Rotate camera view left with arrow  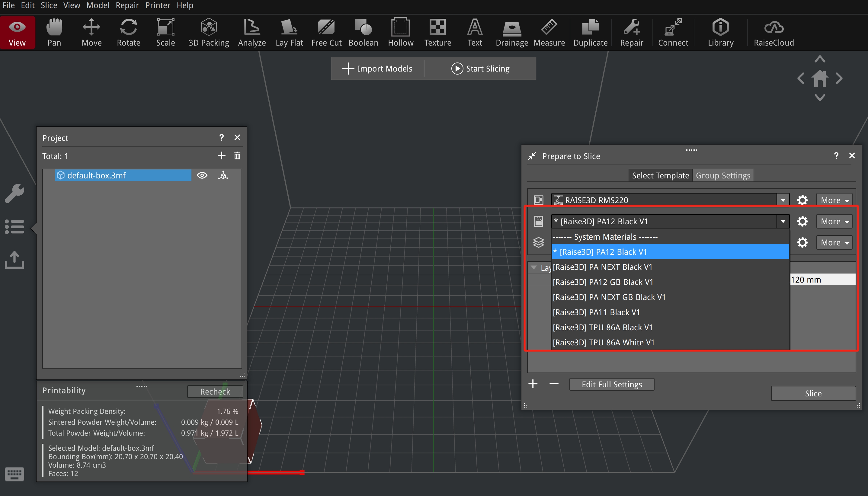click(x=801, y=78)
